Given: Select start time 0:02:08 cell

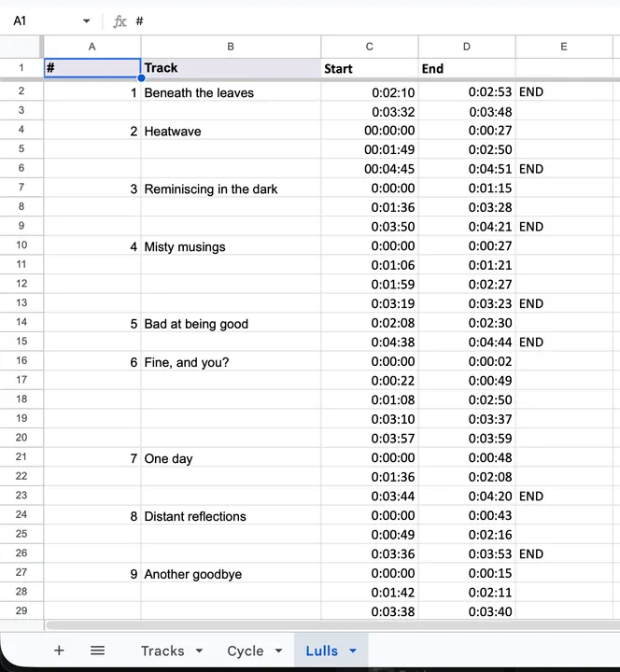Looking at the screenshot, I should (x=370, y=323).
